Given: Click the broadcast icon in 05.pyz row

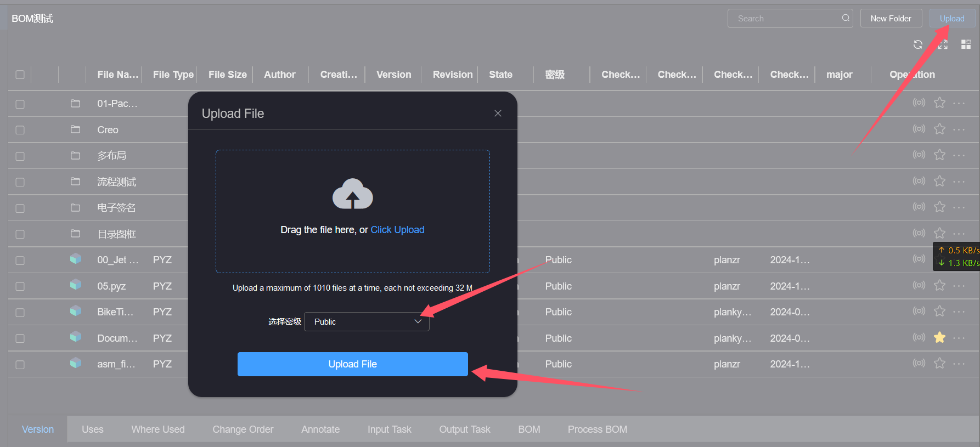Looking at the screenshot, I should point(919,285).
